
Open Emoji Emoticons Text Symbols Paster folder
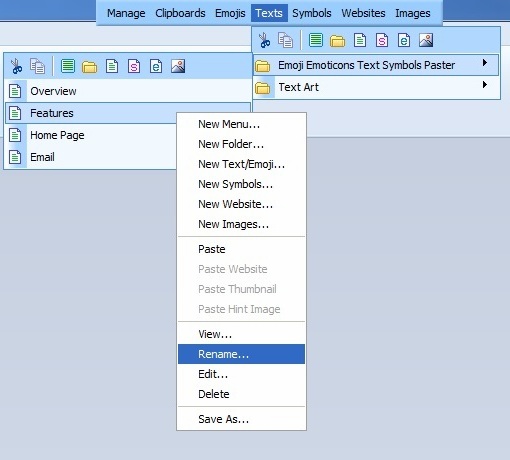(376, 65)
